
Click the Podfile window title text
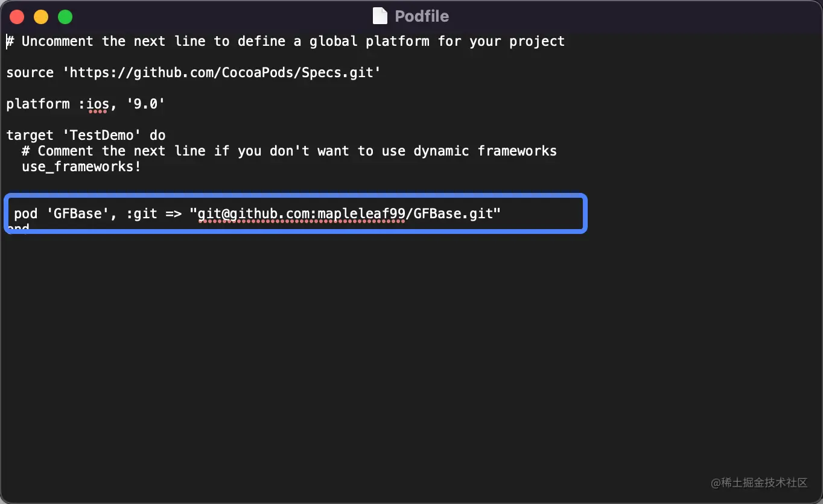pyautogui.click(x=422, y=16)
